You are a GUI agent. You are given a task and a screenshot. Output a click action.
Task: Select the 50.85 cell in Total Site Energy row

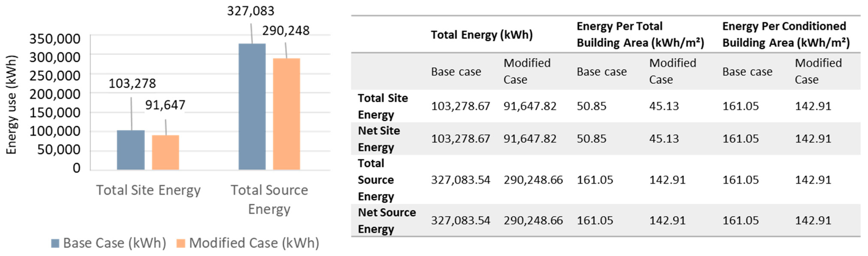591,106
